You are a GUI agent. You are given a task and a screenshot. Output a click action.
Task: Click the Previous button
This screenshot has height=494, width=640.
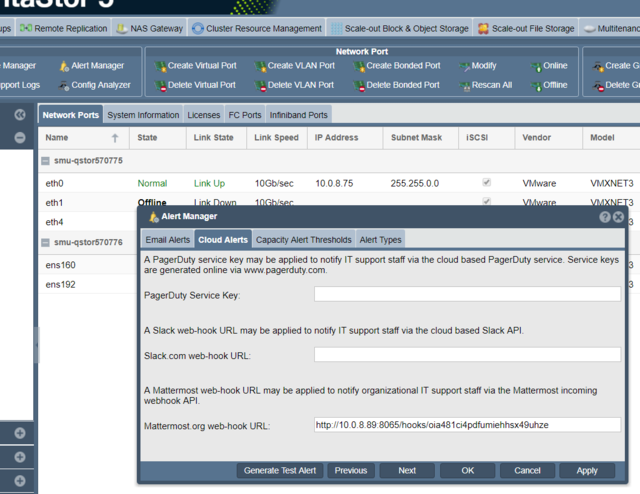[351, 471]
